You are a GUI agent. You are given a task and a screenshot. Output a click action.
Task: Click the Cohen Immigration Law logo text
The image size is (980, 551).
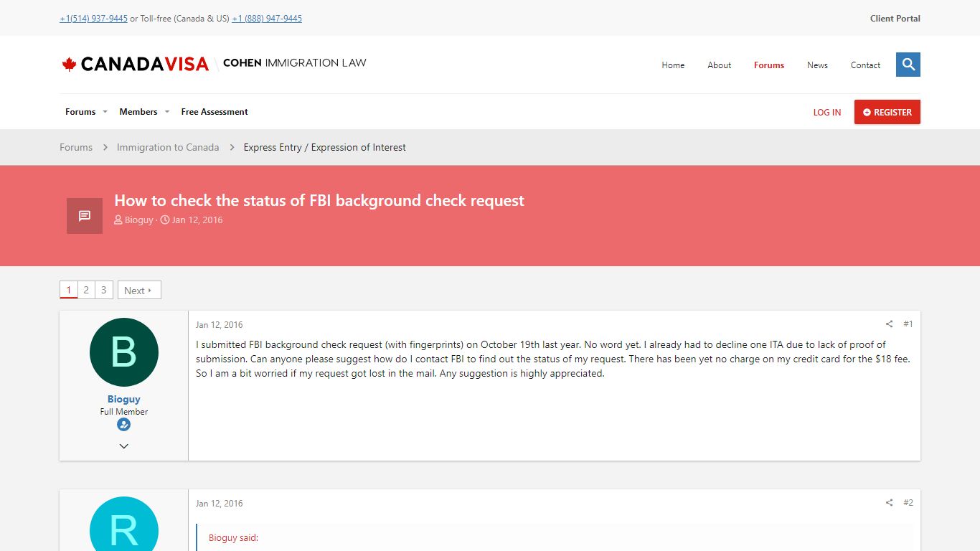coord(295,63)
